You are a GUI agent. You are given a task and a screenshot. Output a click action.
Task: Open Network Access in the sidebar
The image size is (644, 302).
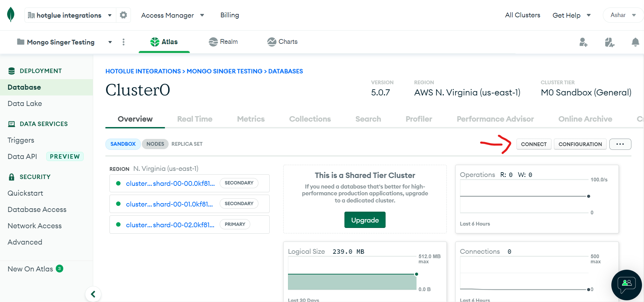click(x=35, y=226)
